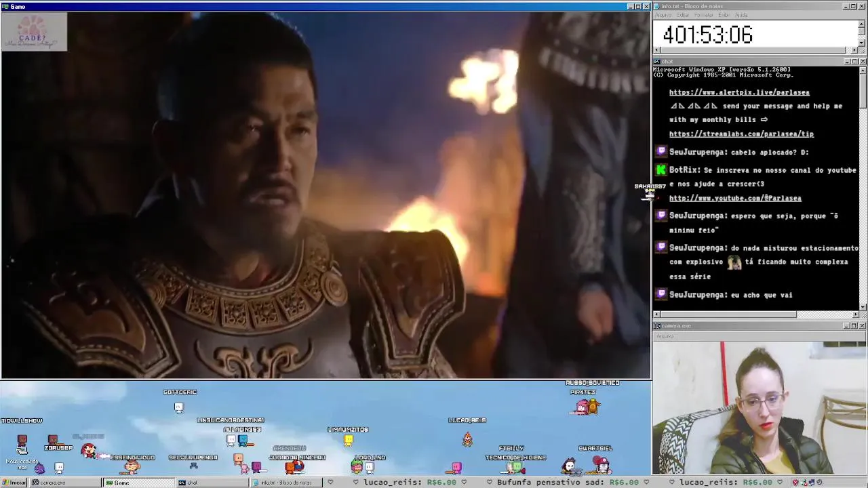868x488 pixels.
Task: Click the video frame in the Game window
Action: pos(326,195)
